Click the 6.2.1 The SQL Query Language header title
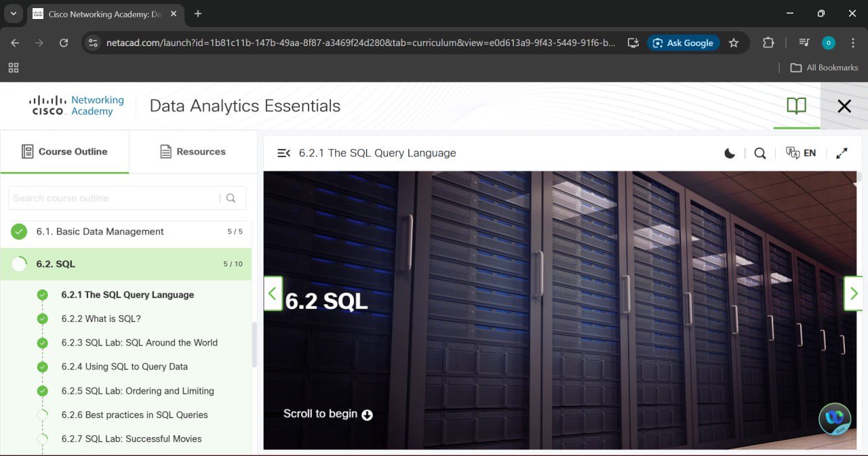This screenshot has width=868, height=456. (x=377, y=153)
